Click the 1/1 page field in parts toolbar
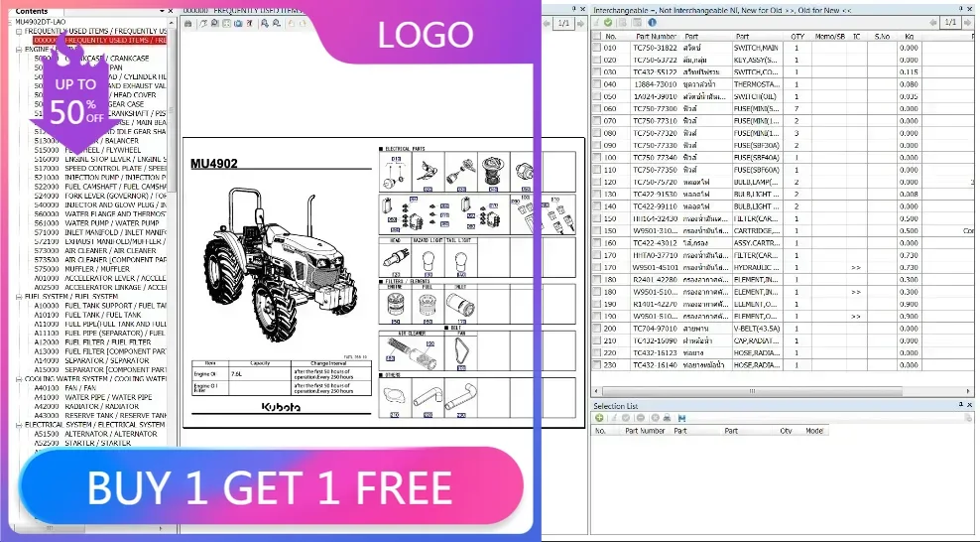The image size is (980, 542). pyautogui.click(x=950, y=23)
